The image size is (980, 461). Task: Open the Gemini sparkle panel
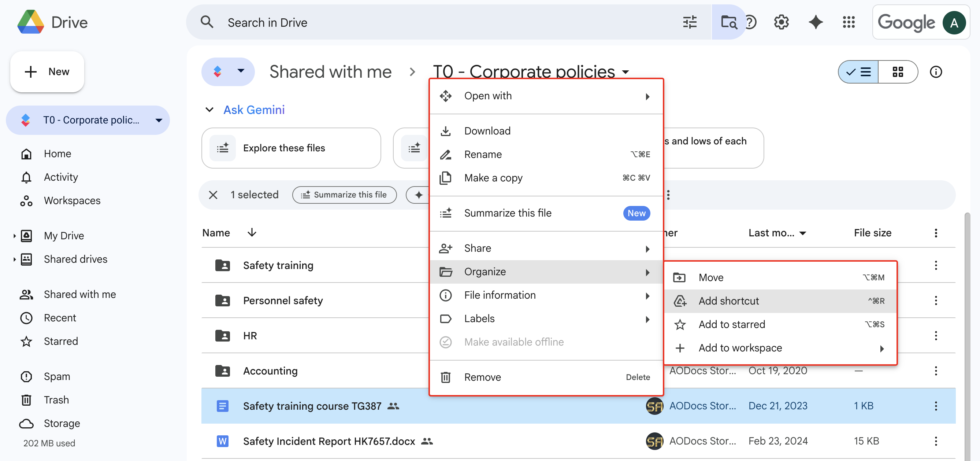[x=815, y=22]
